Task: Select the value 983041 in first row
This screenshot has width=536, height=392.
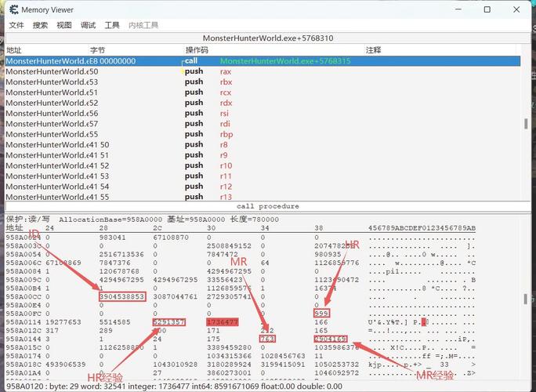Action: coord(113,237)
